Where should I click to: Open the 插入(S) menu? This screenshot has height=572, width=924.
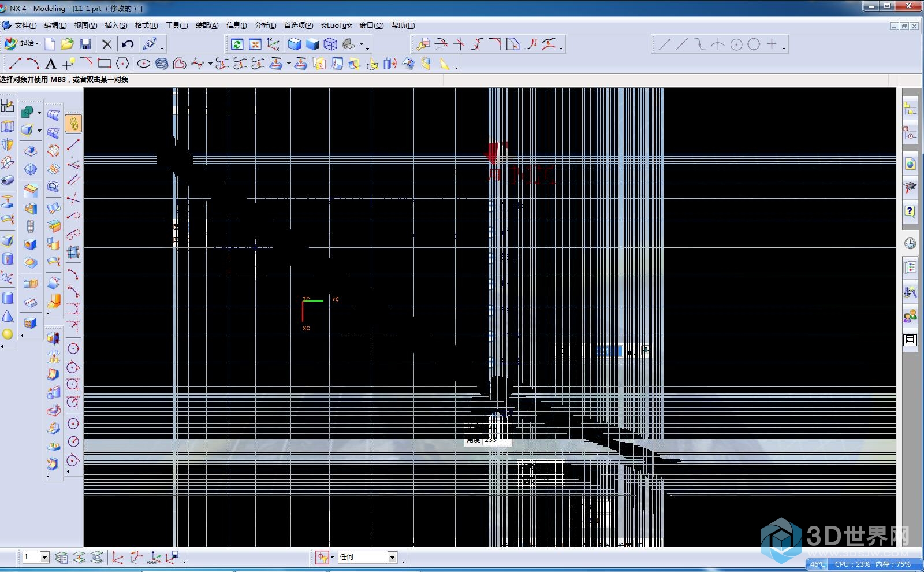point(116,25)
